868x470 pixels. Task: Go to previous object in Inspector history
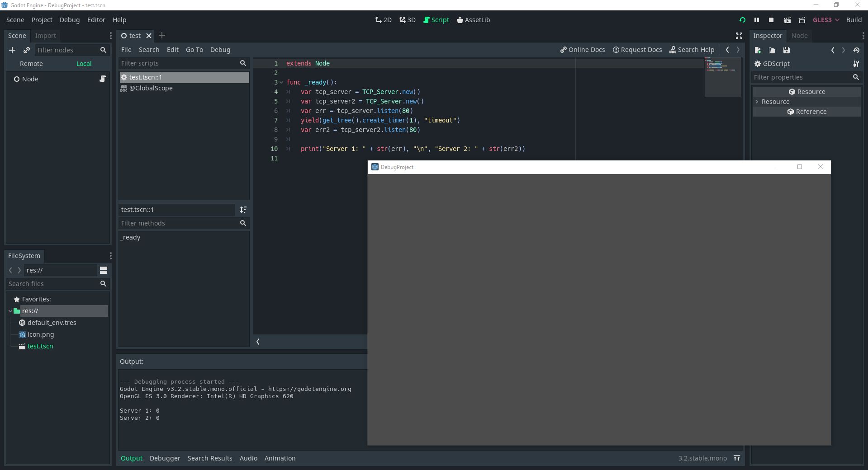[x=833, y=50]
